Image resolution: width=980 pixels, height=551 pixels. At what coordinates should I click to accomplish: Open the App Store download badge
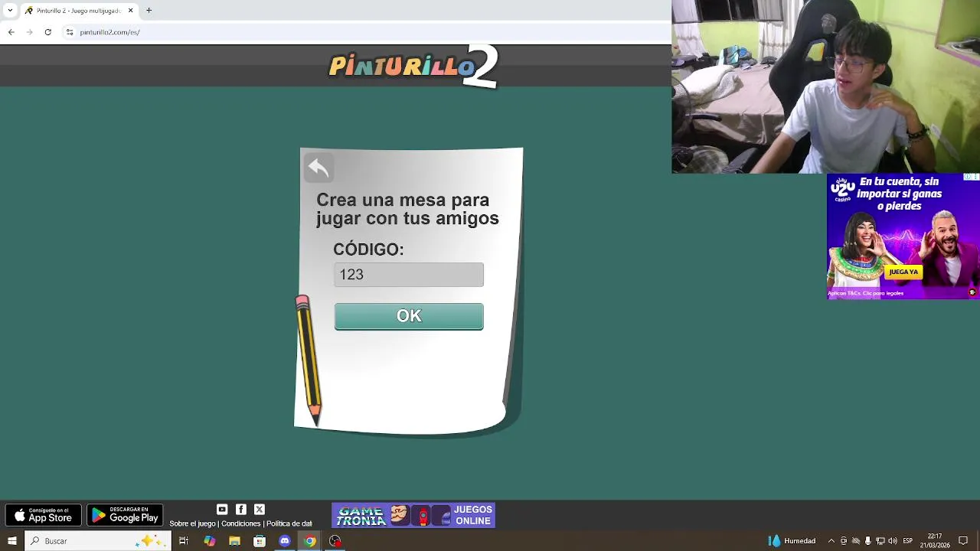pos(44,515)
